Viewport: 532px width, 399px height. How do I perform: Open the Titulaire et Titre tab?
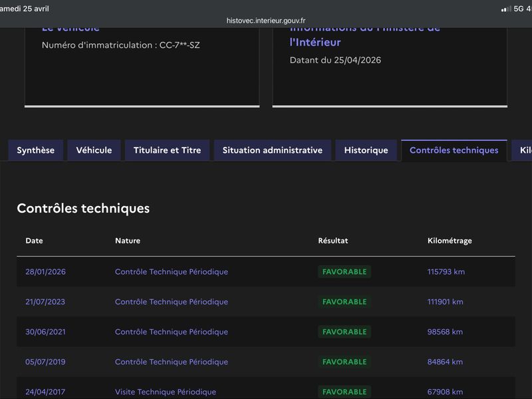(167, 150)
